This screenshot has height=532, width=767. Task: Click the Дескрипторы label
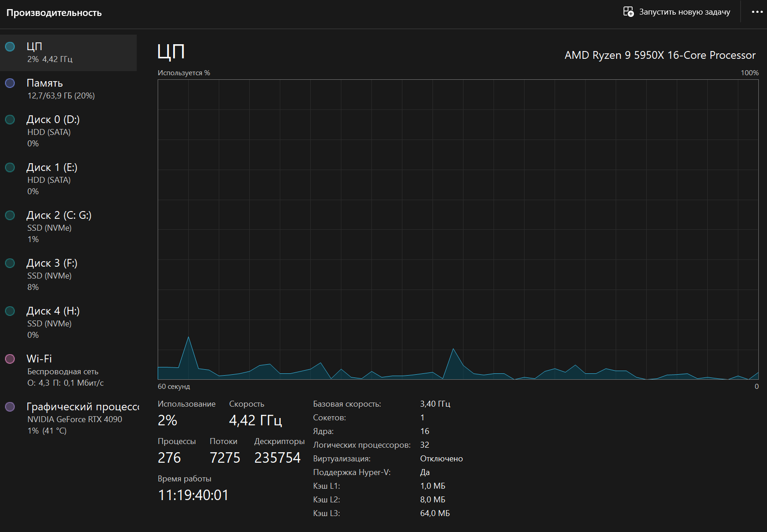point(279,441)
